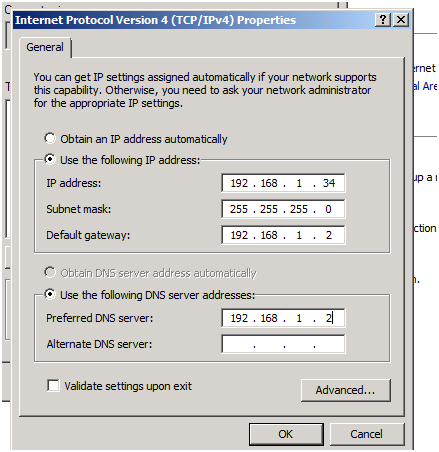Click the empty Alternate DNS server field
Viewport: 439px width, 452px height.
(x=283, y=344)
